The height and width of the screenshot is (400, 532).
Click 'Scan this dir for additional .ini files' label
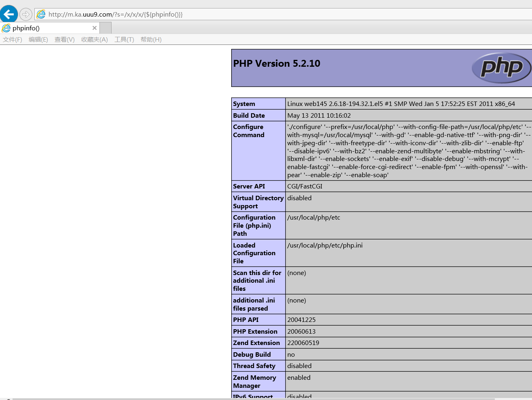[x=257, y=281]
